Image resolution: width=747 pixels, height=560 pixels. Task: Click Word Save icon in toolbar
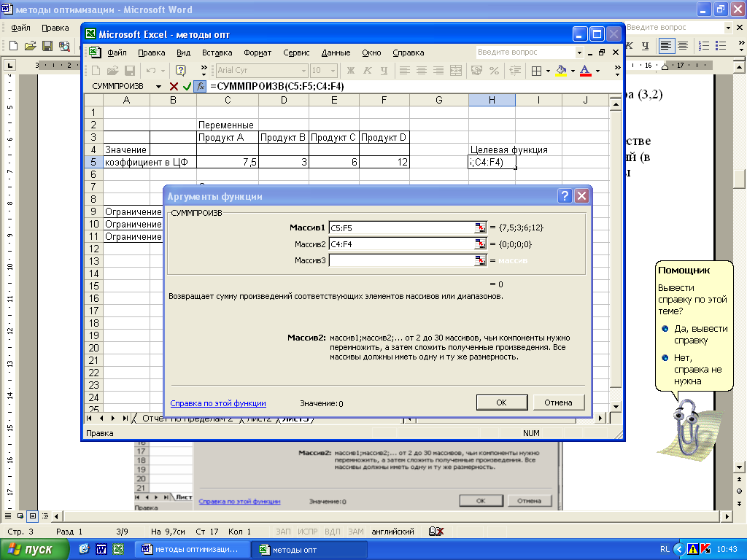pos(47,46)
